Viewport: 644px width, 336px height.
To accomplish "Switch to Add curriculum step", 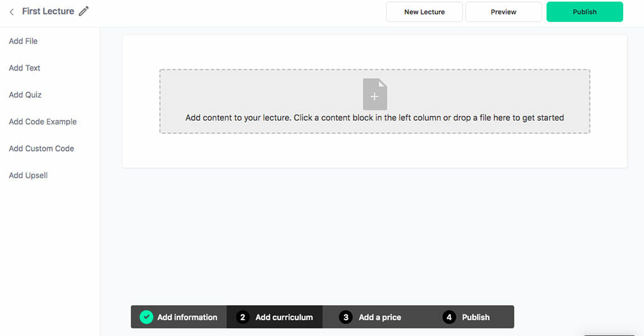I will 274,316.
